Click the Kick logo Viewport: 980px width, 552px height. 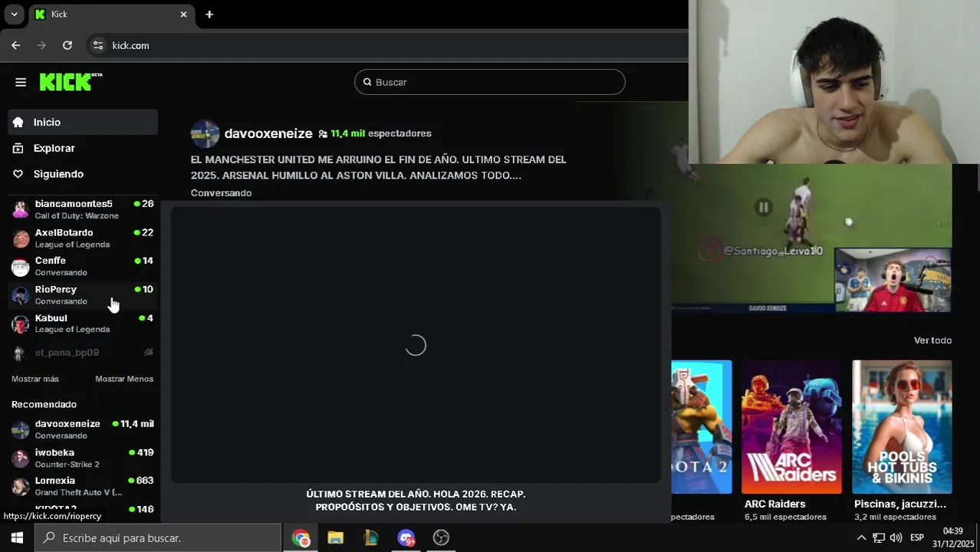click(71, 82)
